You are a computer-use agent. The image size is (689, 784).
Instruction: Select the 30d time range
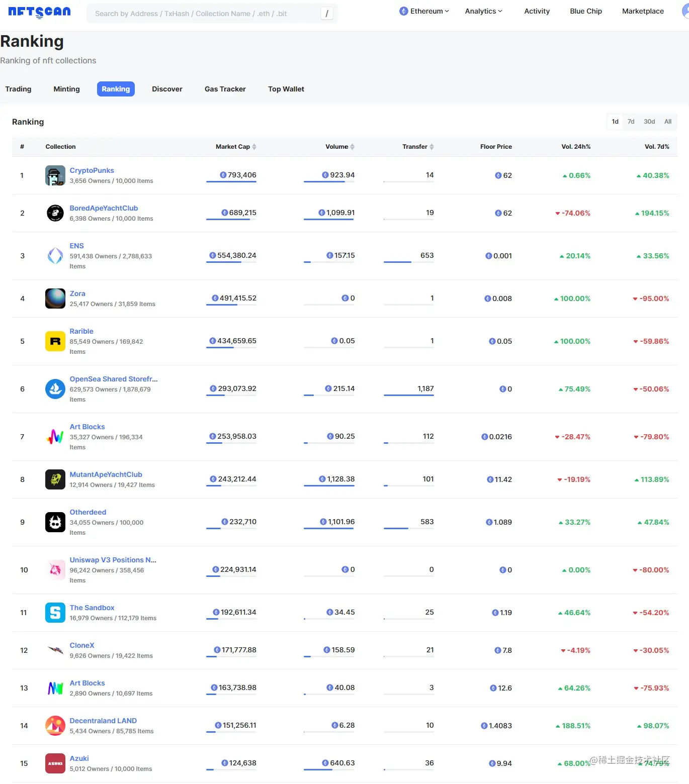pos(649,122)
